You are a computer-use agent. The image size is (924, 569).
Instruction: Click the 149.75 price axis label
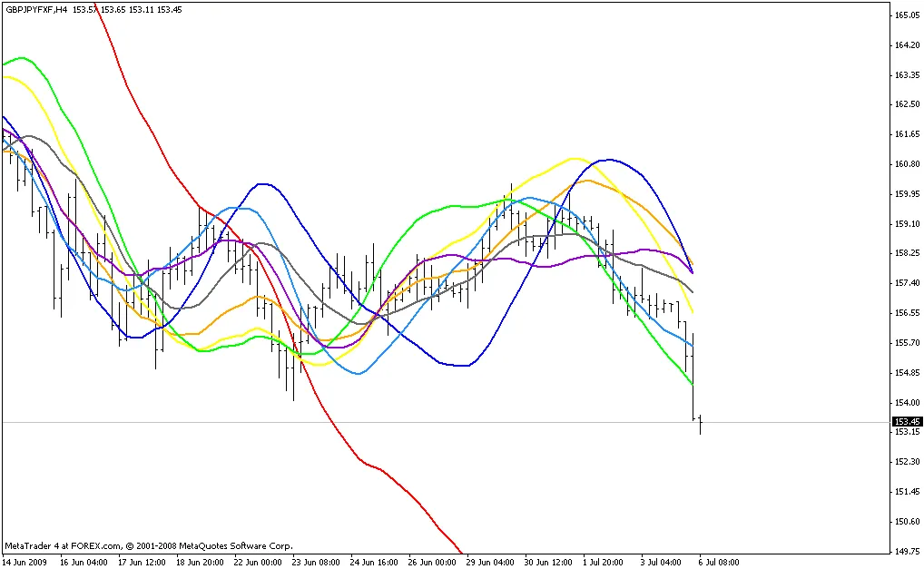[907, 551]
